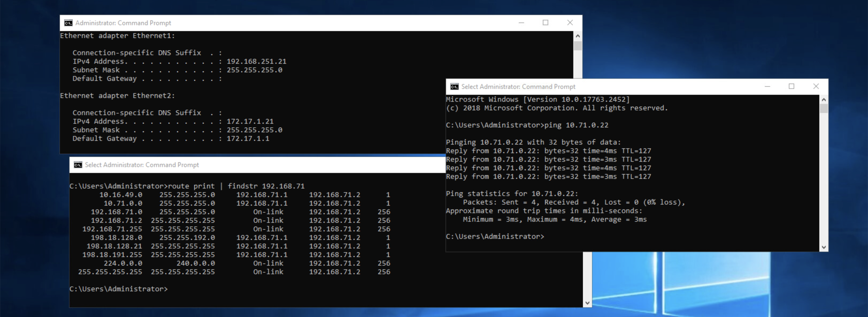Maximize the ping 10.71.0.22 window
Viewport: 868px width, 317px height.
(791, 87)
